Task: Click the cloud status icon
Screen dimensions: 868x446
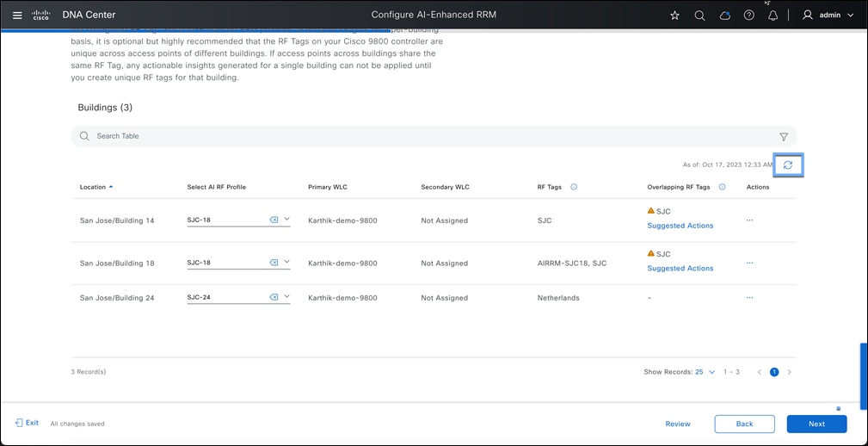Action: coord(724,15)
